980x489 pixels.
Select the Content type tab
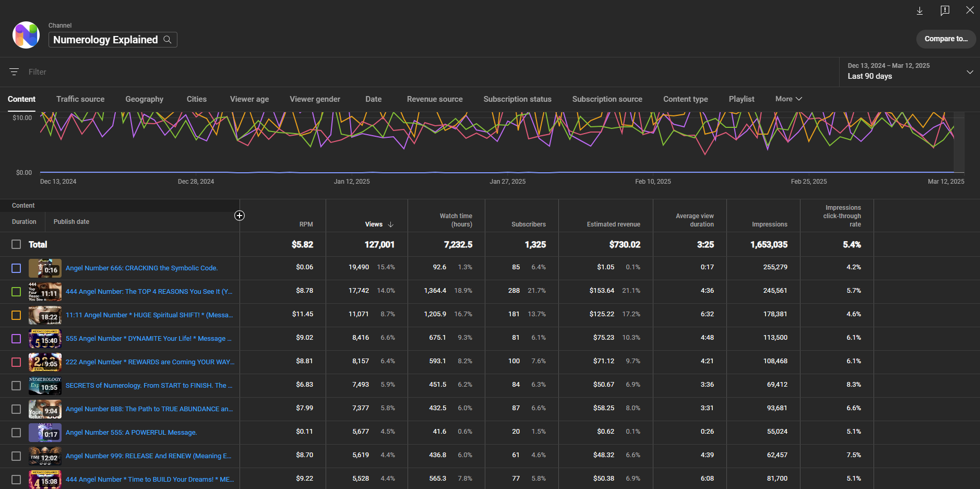tap(686, 99)
